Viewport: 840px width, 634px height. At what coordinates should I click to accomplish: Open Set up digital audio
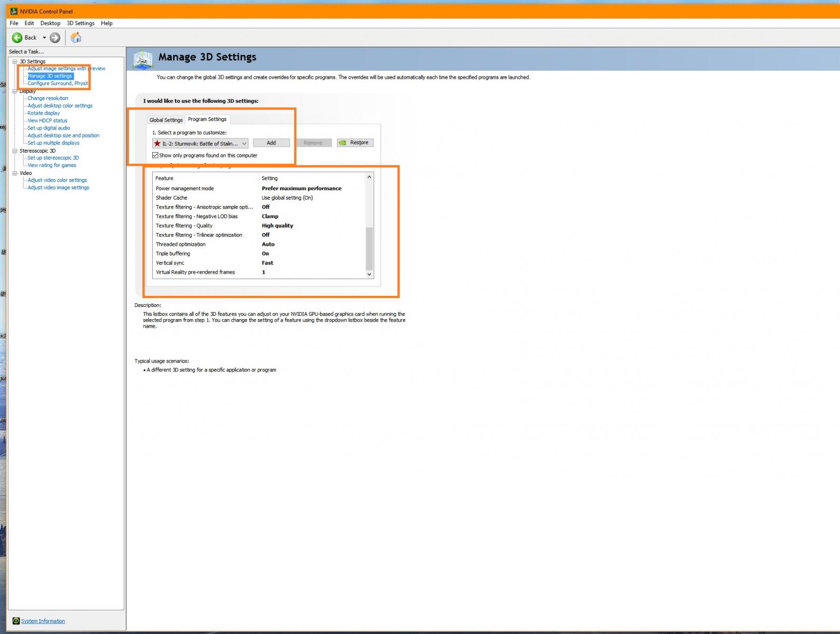pos(49,128)
